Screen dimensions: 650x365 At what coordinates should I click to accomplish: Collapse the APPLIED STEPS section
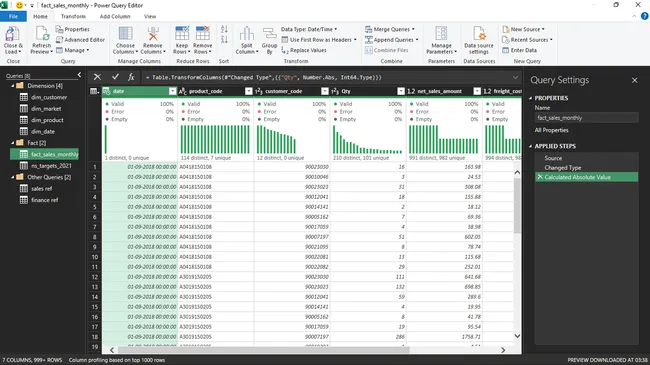pos(531,146)
